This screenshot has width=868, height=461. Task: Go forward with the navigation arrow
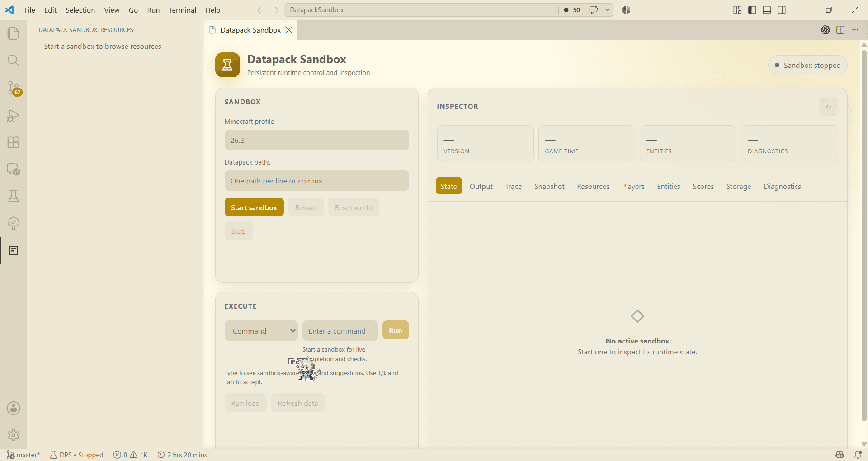click(x=275, y=10)
